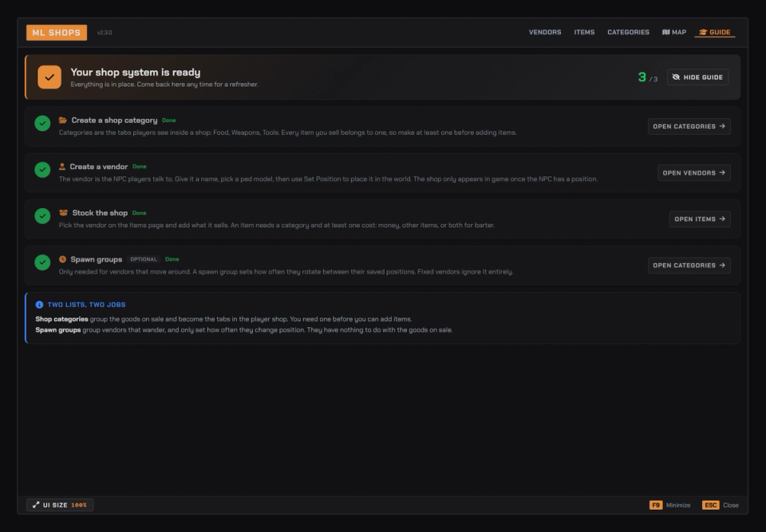
Task: Click the orange checkmark ready icon
Action: pos(49,77)
